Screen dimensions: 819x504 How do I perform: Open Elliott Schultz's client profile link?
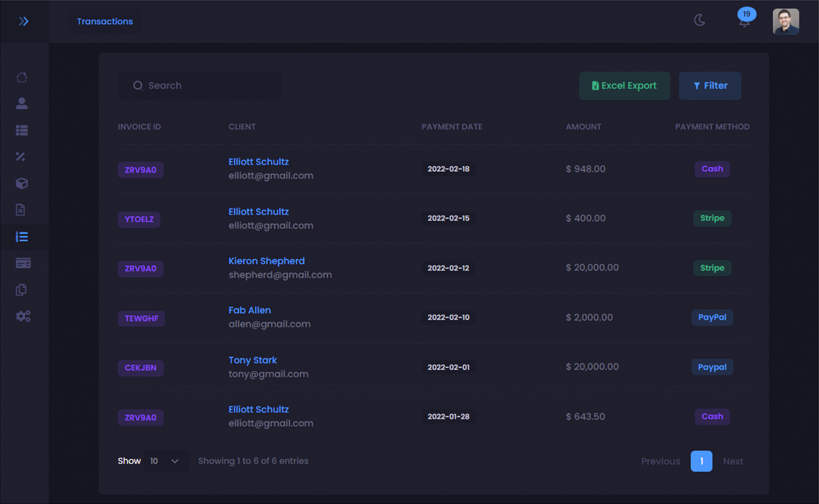point(258,161)
